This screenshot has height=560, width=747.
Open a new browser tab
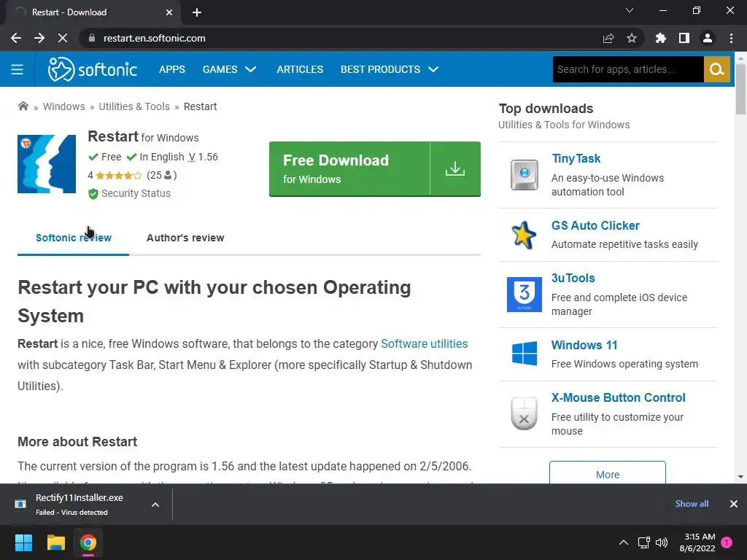(x=197, y=12)
